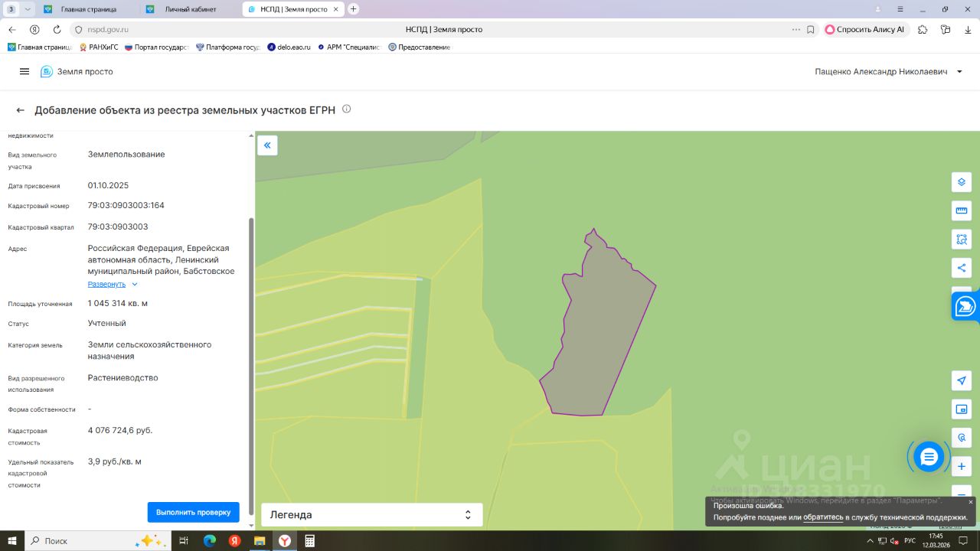Open the Портал государственных bookmark
Viewport: 980px width, 551px height.
156,47
